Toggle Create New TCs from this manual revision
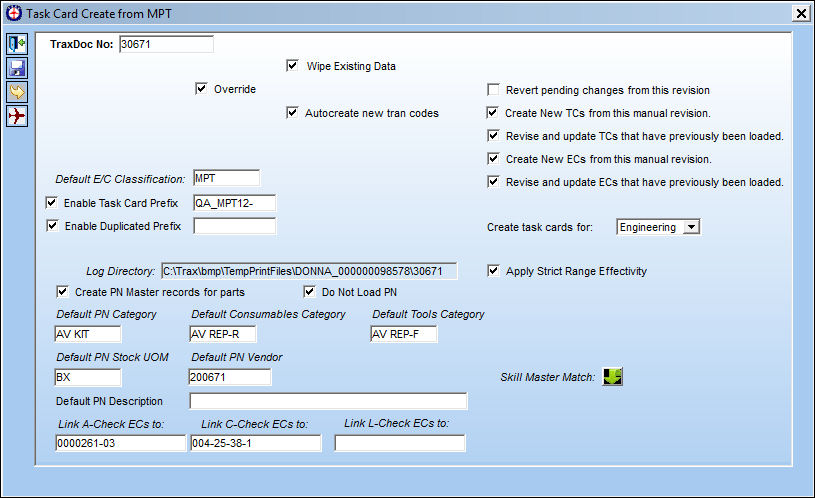Screen dimensions: 815x498 point(492,112)
